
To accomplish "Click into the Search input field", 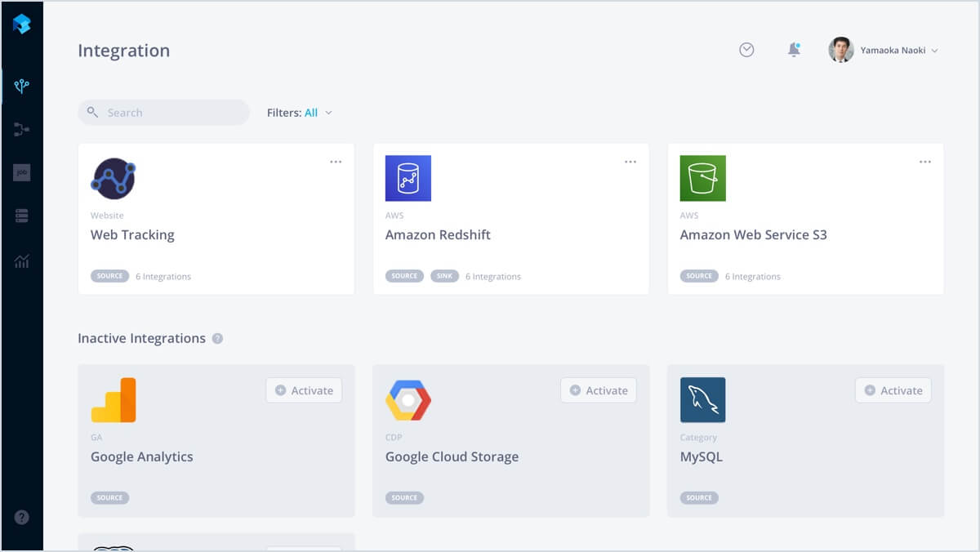I will point(171,113).
